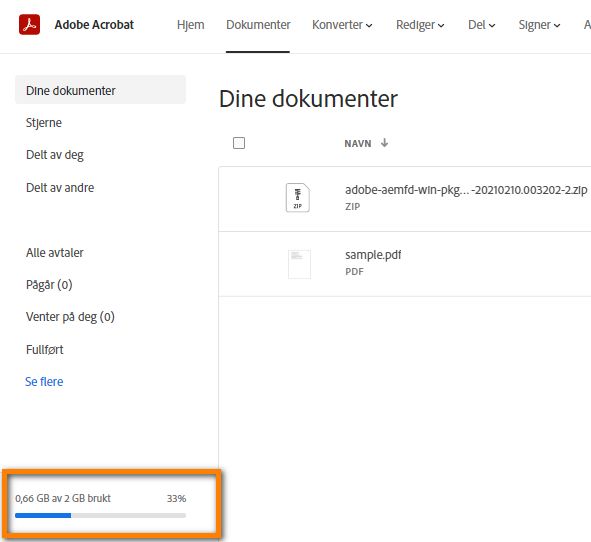Click the sample.pdf thumbnail
Screen dimensions: 591x542
click(299, 264)
